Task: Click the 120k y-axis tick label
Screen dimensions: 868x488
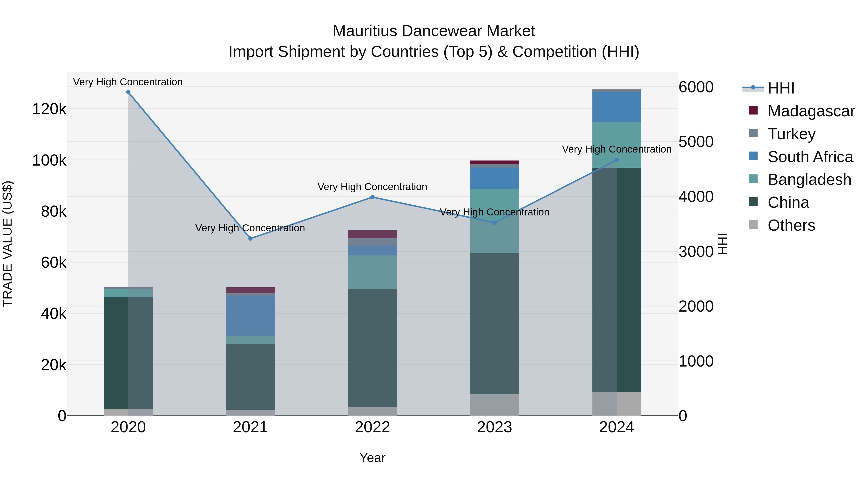Action: pyautogui.click(x=49, y=109)
